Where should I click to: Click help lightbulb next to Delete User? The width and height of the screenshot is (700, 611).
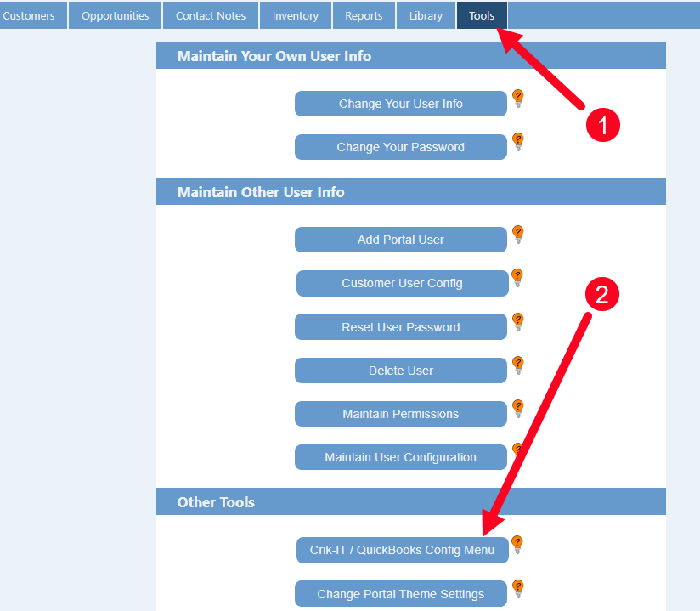coord(517,365)
